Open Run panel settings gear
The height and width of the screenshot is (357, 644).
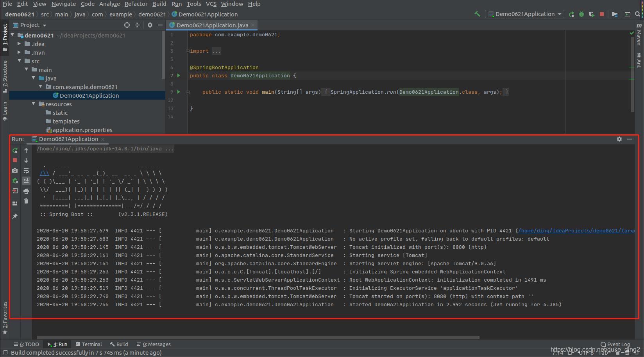(619, 139)
